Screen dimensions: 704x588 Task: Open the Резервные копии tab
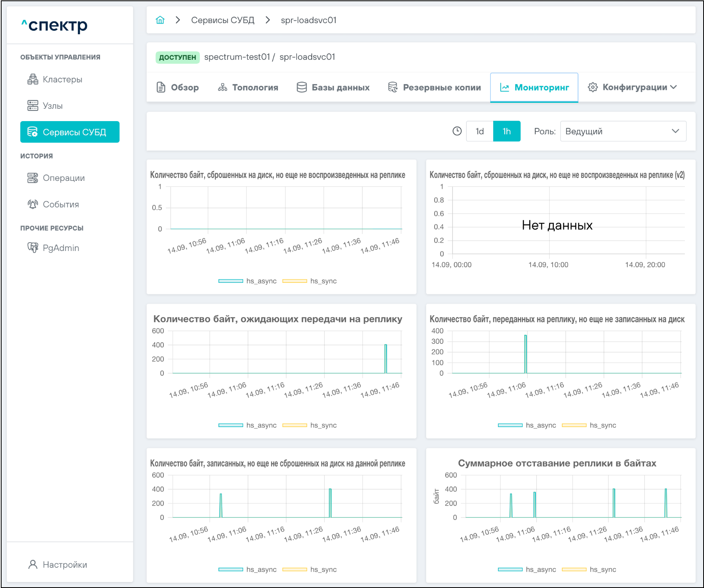434,87
